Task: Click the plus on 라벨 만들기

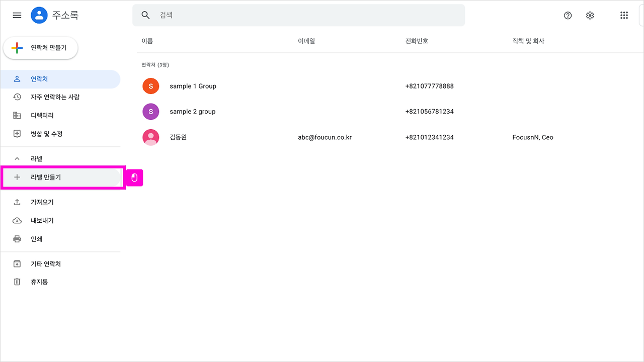Action: pyautogui.click(x=17, y=177)
